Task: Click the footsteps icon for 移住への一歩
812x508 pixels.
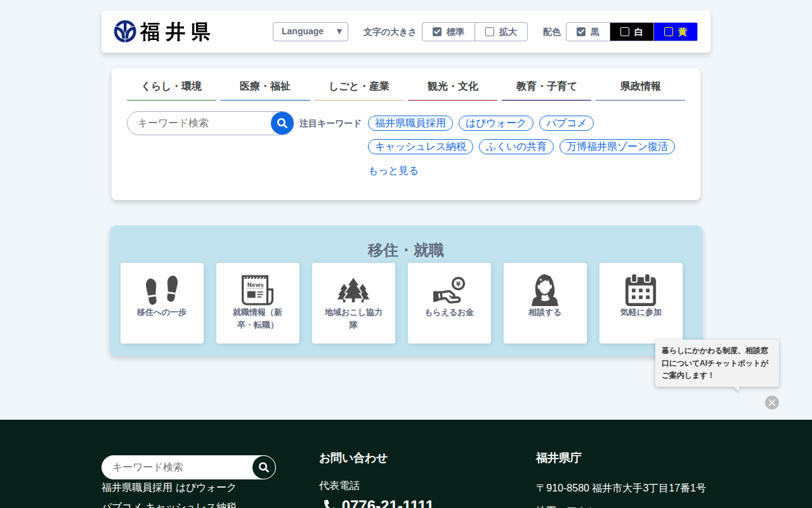Action: [x=162, y=290]
